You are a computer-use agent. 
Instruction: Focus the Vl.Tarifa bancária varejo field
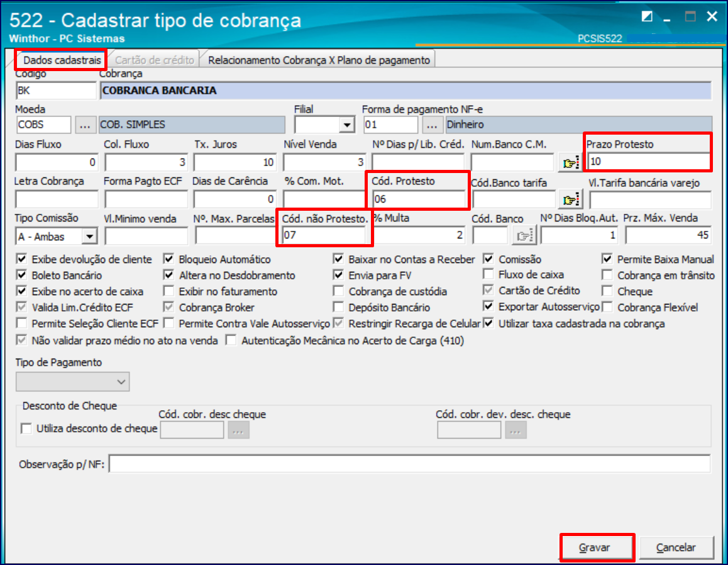click(651, 200)
